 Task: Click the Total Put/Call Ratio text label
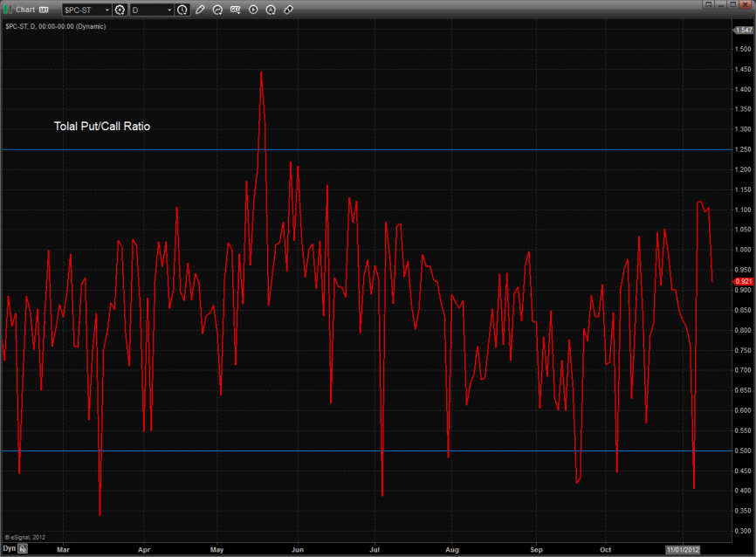[x=102, y=127]
